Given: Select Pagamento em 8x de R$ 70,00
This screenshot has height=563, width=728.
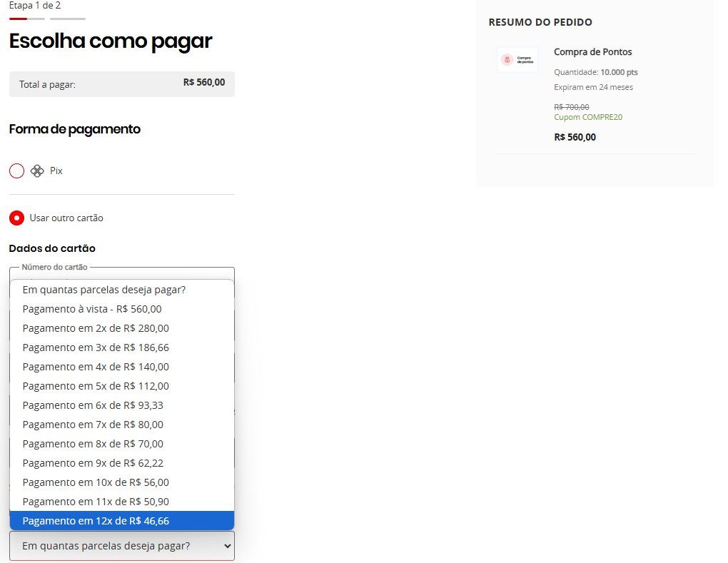Looking at the screenshot, I should point(122,444).
